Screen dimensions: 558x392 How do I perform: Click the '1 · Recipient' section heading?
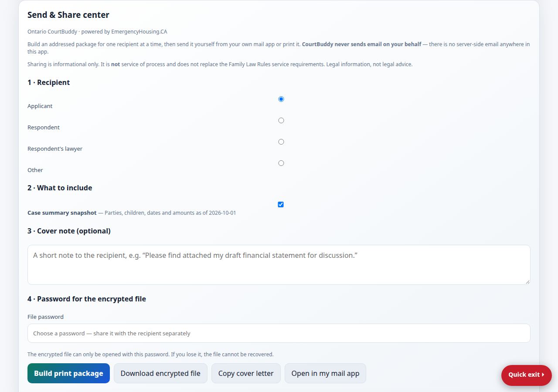(49, 82)
